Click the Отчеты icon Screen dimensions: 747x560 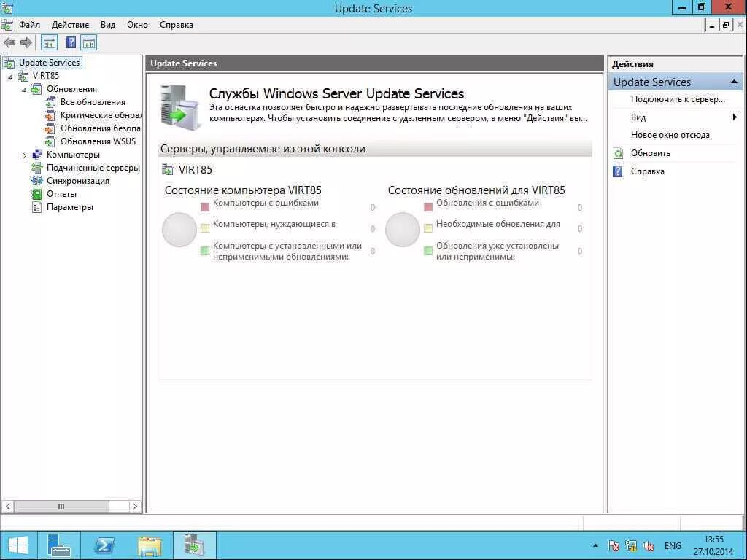(36, 194)
